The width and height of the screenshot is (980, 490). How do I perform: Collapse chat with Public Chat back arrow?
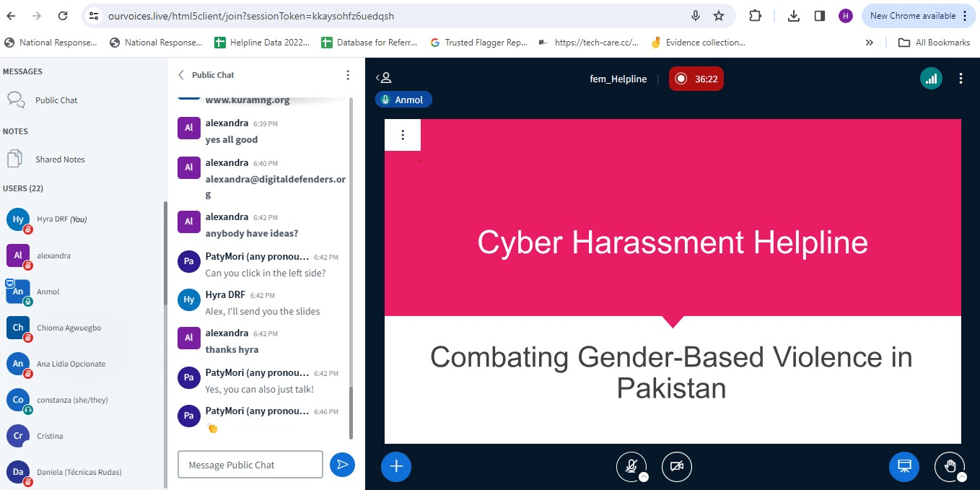(x=181, y=75)
